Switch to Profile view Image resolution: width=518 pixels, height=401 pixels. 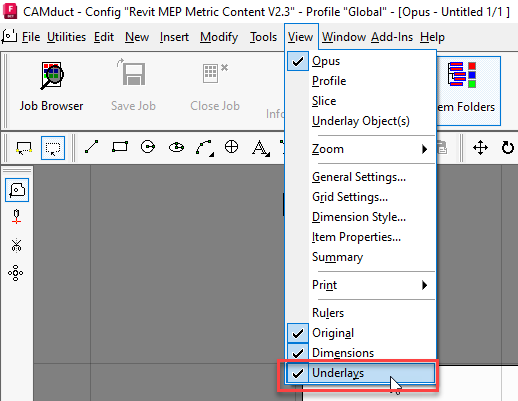tap(361, 81)
